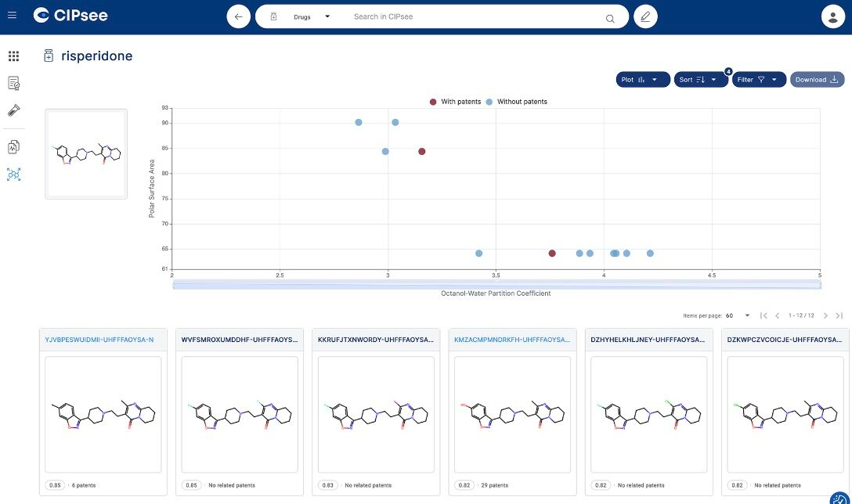Expand the Sort dropdown
Screen dimensions: 852x504
click(x=700, y=80)
